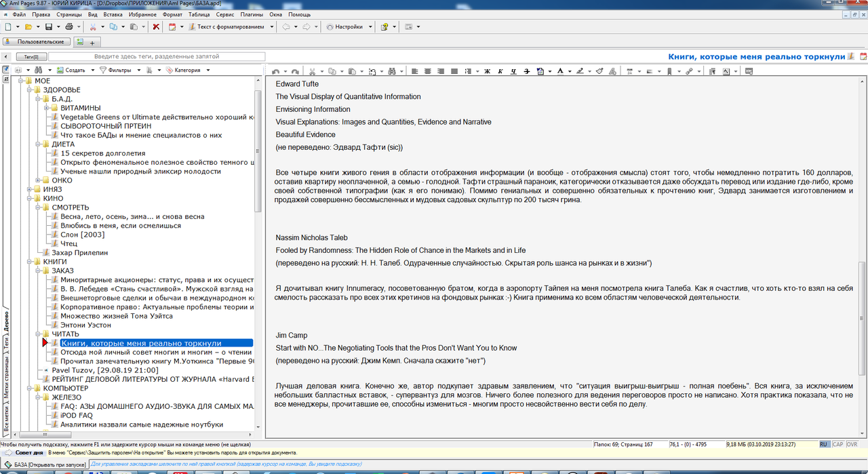This screenshot has width=868, height=474.
Task: Click the print icon in the main toolbar
Action: click(x=68, y=27)
